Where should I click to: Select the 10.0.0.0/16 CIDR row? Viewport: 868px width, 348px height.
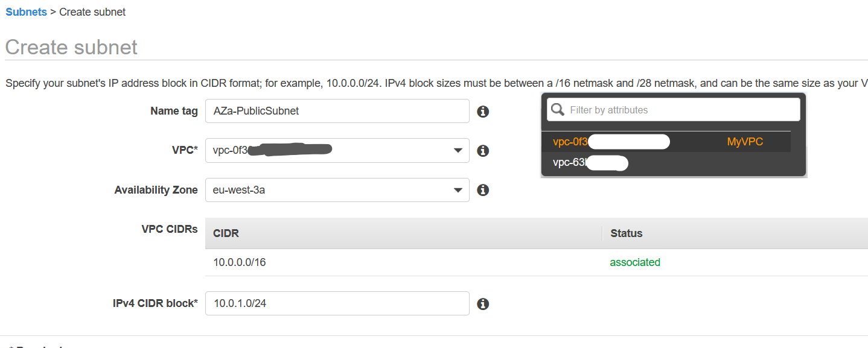click(x=536, y=262)
